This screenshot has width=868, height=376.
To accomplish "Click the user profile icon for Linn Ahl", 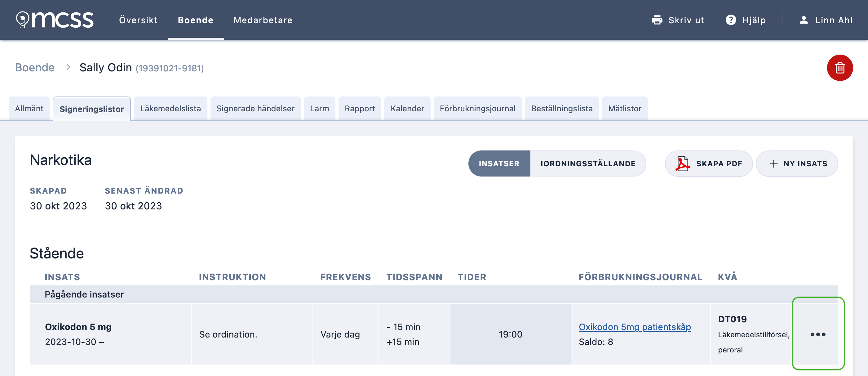I will [x=804, y=20].
